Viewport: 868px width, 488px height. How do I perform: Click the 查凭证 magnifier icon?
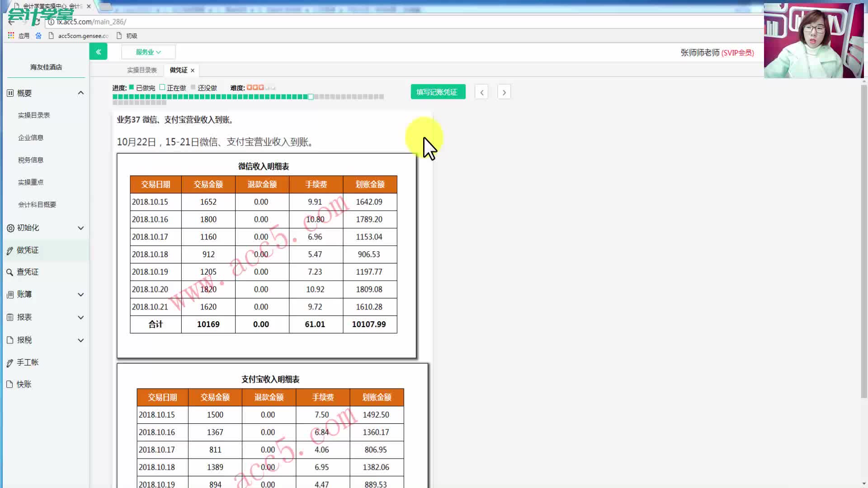coord(10,272)
